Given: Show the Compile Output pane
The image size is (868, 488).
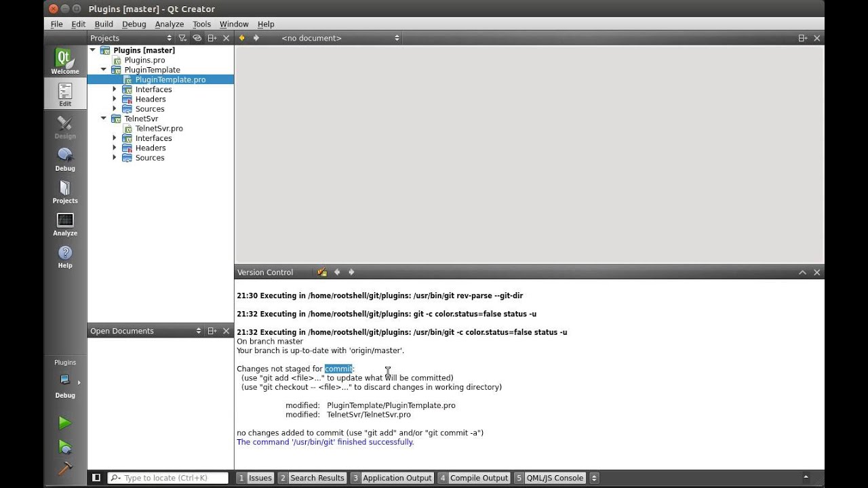Looking at the screenshot, I should 474,478.
